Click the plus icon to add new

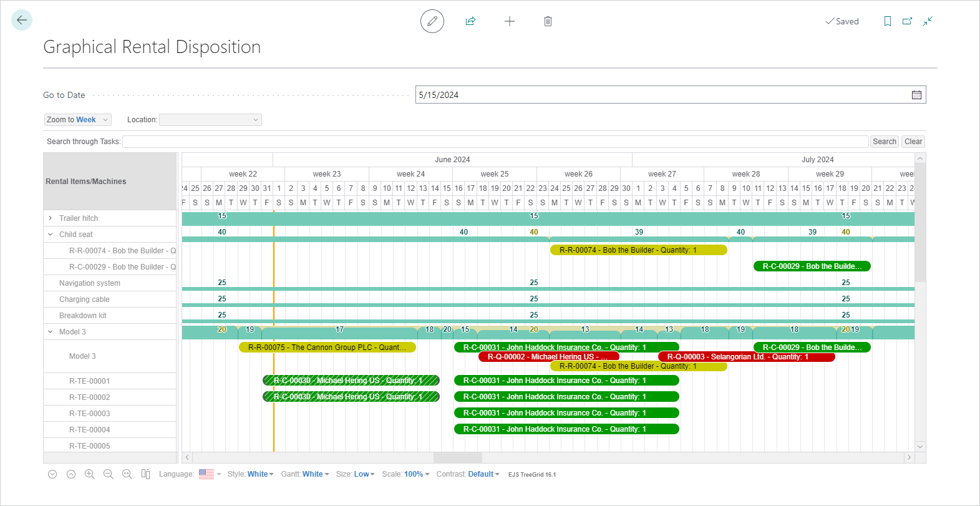(509, 21)
